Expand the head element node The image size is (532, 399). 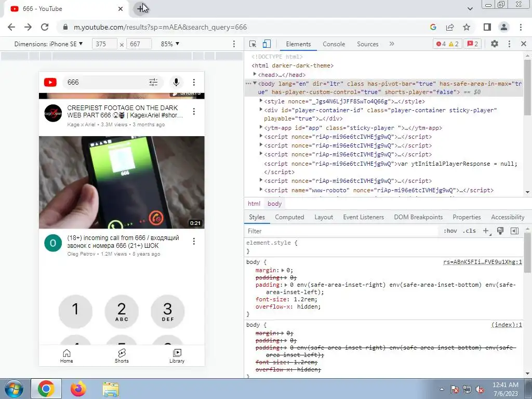point(255,74)
